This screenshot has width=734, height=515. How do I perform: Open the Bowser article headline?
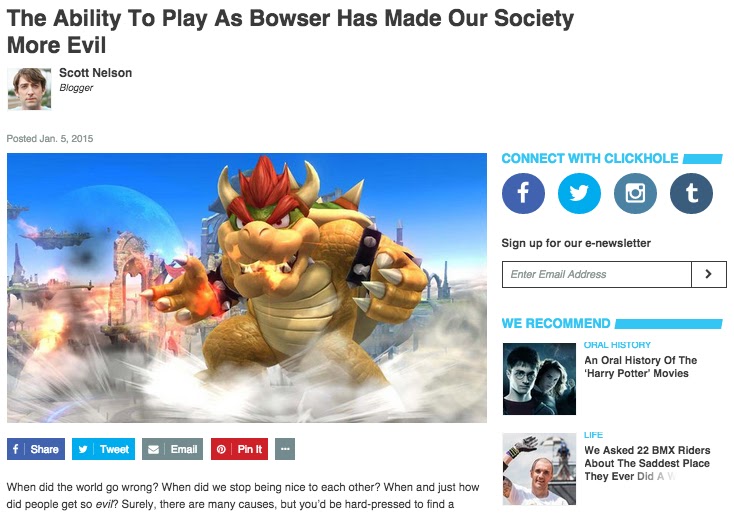(290, 32)
